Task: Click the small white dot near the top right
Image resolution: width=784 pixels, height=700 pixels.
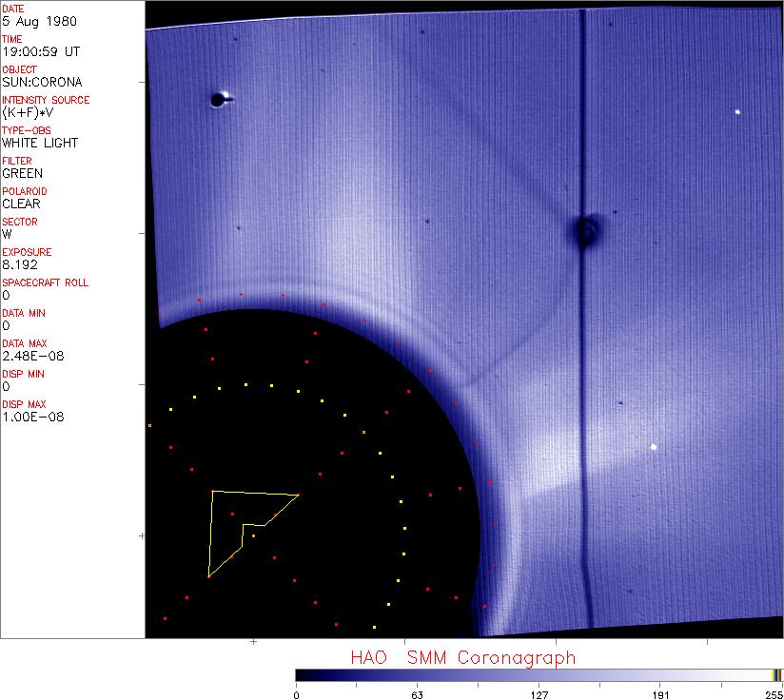Action: 737,112
